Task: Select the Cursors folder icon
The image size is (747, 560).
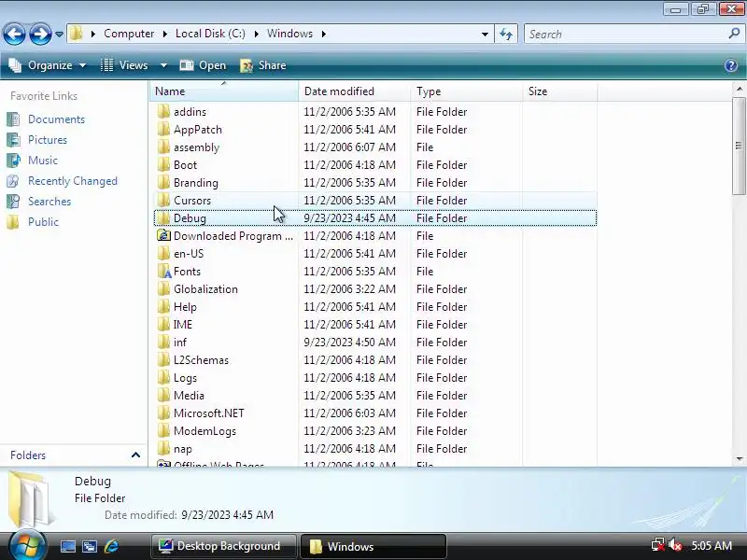Action: click(163, 200)
